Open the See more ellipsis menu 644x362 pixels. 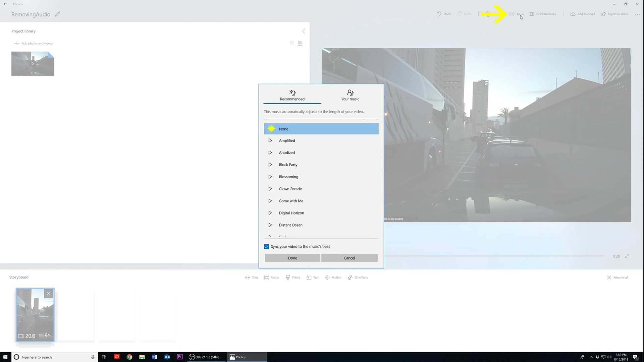tap(637, 14)
